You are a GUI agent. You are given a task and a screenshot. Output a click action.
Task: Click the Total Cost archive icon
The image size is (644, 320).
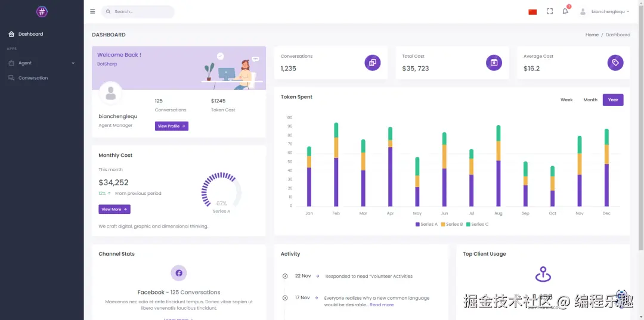pyautogui.click(x=494, y=63)
